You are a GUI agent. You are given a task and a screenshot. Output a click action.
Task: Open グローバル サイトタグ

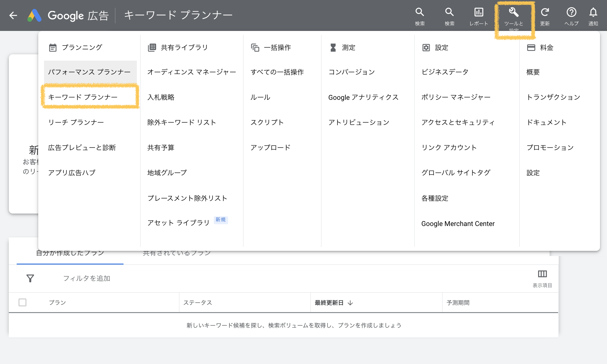pyautogui.click(x=456, y=173)
